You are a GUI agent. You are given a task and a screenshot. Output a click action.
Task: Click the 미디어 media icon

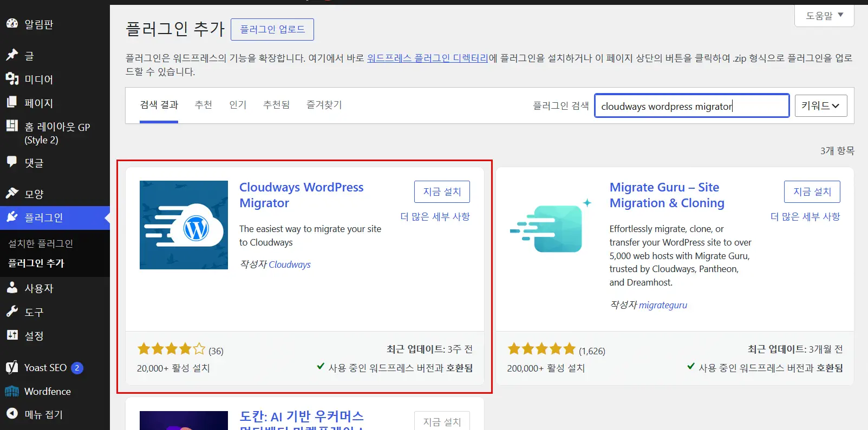click(x=12, y=79)
